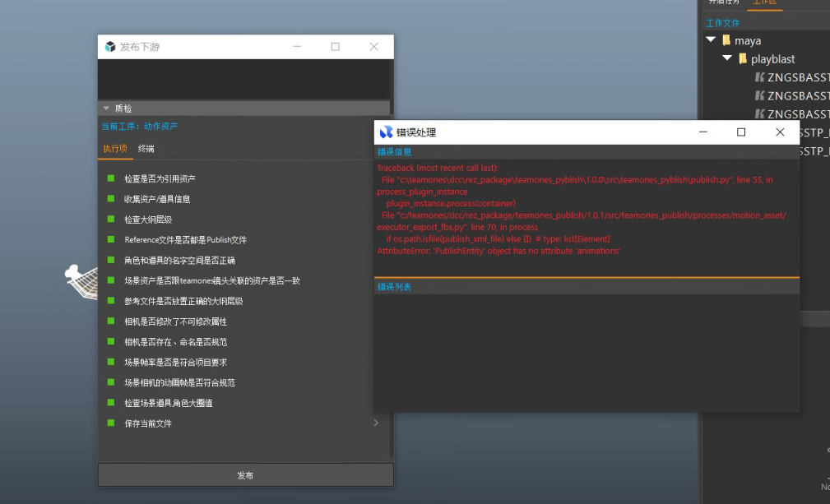Select the 执行项 tab
This screenshot has width=830, height=504.
pyautogui.click(x=115, y=149)
